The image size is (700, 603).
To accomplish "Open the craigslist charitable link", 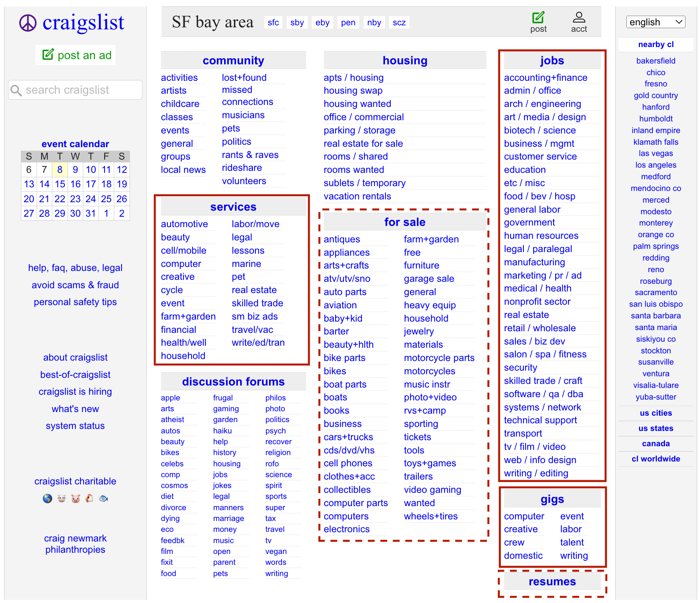I will pyautogui.click(x=75, y=481).
